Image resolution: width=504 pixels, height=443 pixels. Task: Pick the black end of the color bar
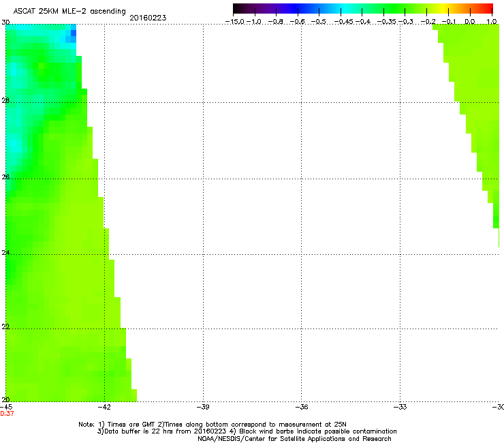pos(237,9)
